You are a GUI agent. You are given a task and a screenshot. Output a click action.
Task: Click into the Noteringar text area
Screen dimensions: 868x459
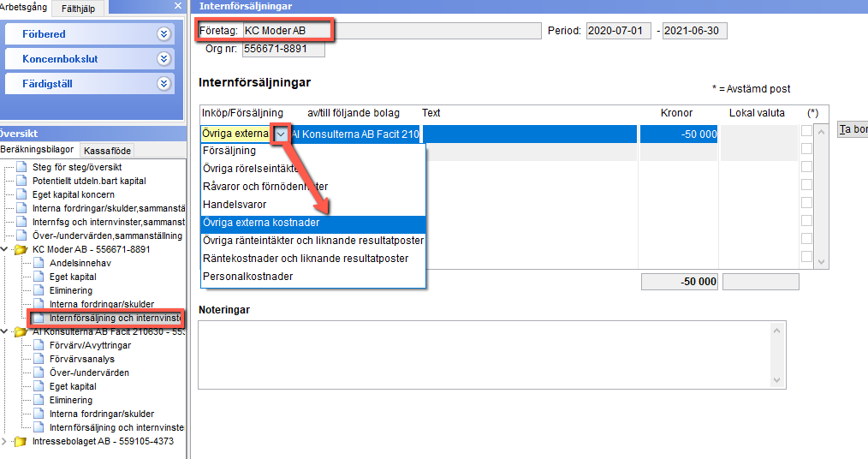tap(485, 355)
